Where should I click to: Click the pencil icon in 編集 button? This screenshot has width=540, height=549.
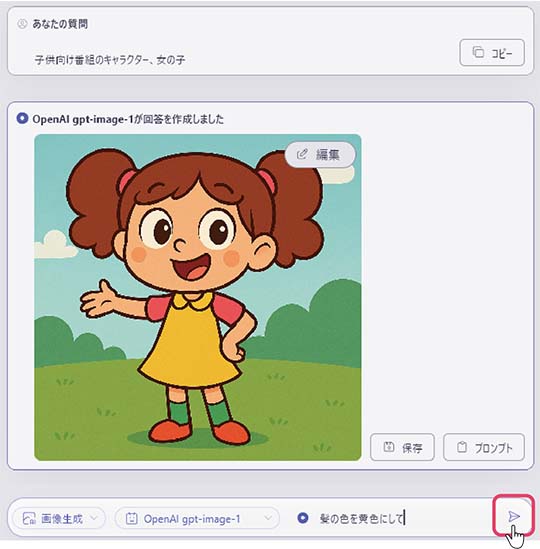click(x=302, y=154)
